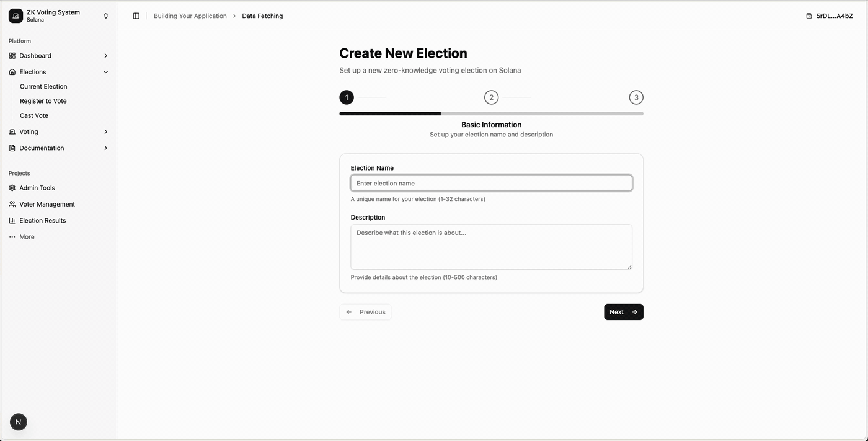Select step 2 circle in the wizard

click(491, 97)
